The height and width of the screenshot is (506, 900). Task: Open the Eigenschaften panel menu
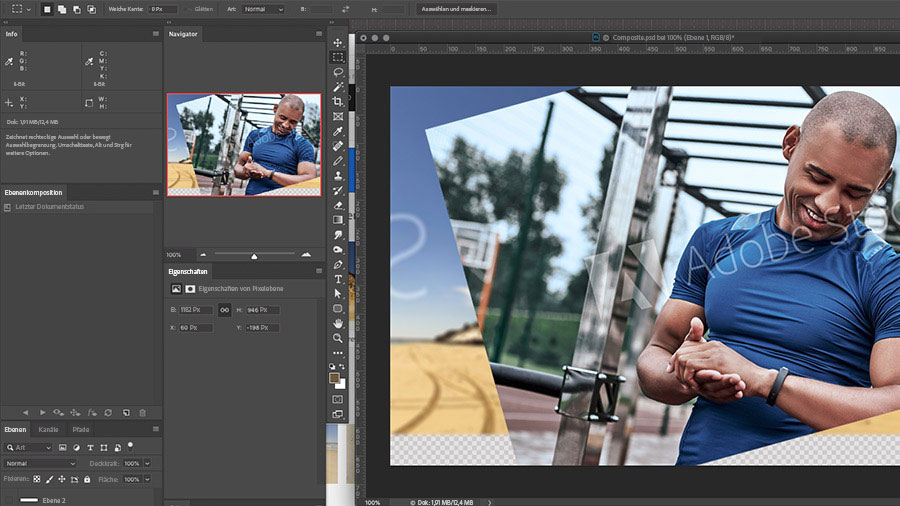(319, 271)
